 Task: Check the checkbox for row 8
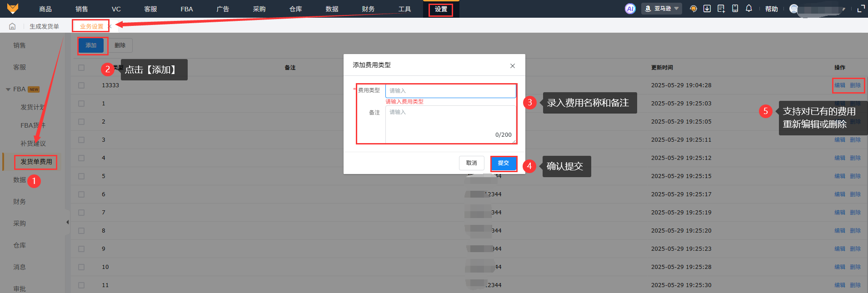(81, 231)
